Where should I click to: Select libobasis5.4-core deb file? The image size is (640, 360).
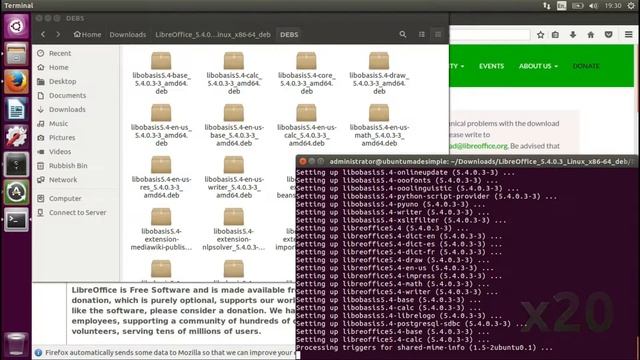(x=307, y=73)
